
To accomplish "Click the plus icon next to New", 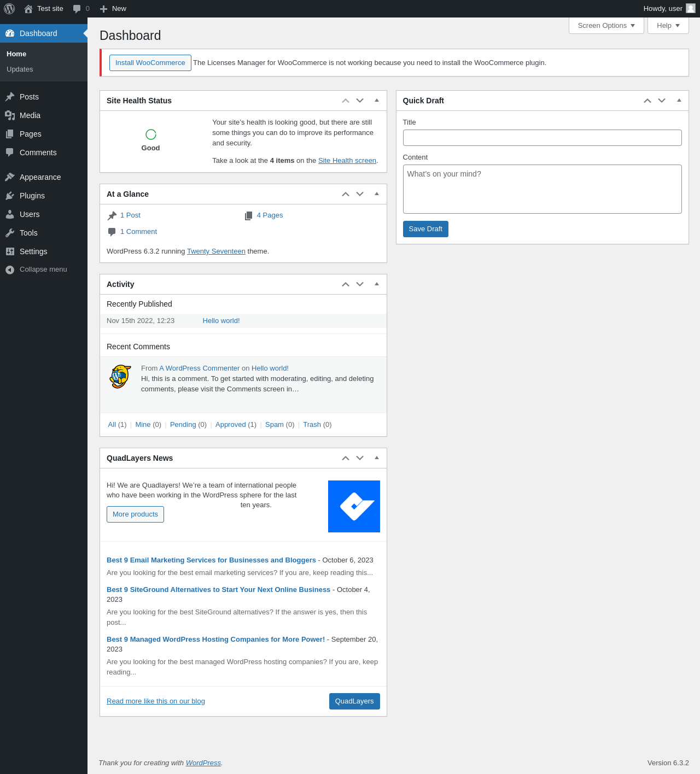I will [x=103, y=9].
